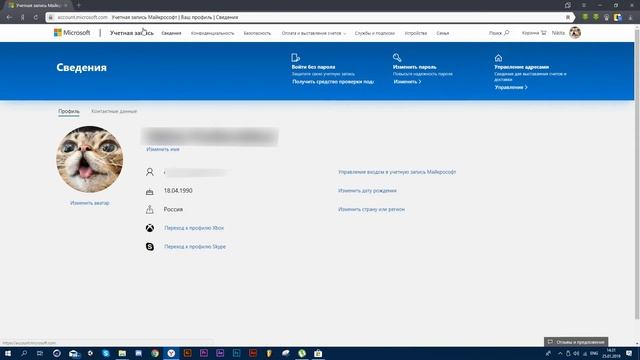The image size is (640, 360).
Task: Click the bookmark icon in address bar
Action: coord(568,18)
